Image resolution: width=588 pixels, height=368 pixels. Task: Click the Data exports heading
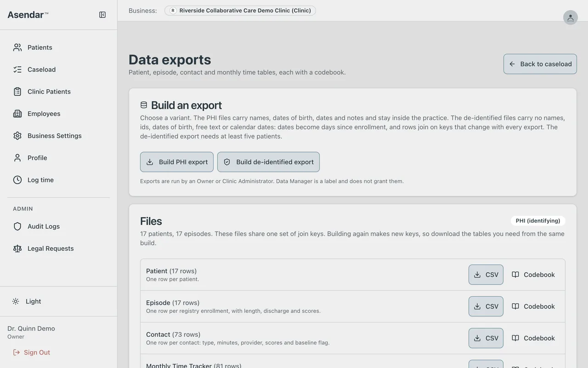tap(170, 59)
